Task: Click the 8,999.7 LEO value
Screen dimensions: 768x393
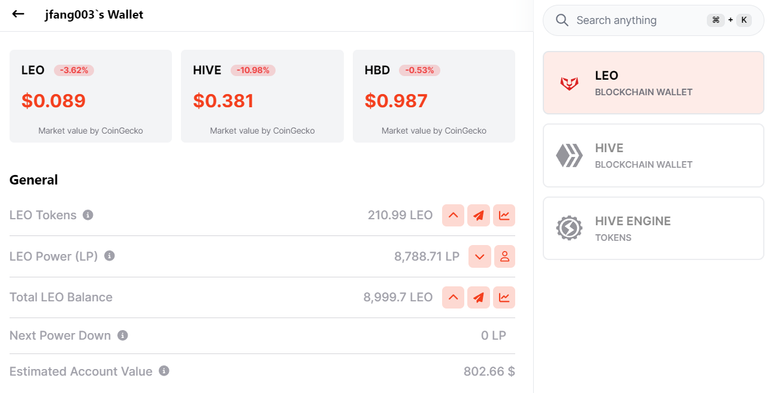Action: coord(398,297)
